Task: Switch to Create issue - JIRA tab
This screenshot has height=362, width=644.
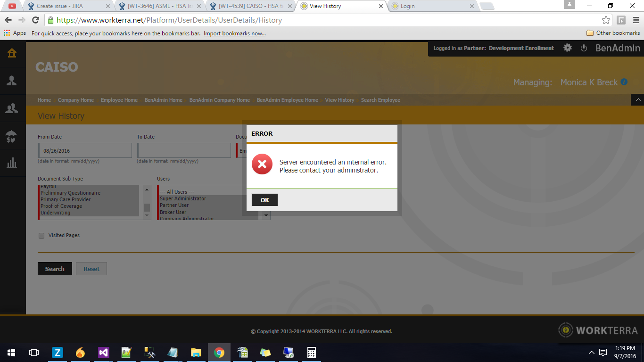Action: [x=68, y=6]
